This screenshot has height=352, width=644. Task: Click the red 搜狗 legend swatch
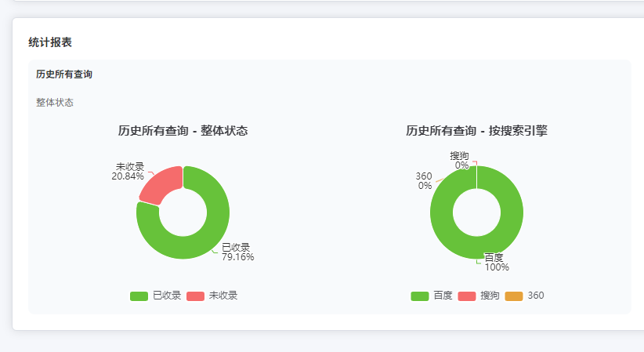click(x=467, y=296)
